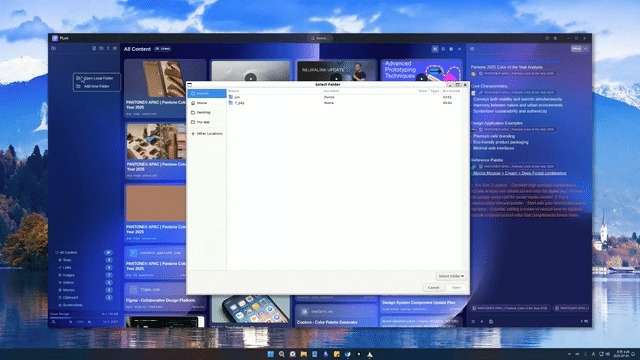Viewport: 640px width, 360px height.
Task: Open Windows Start button on taskbar
Action: [271, 354]
